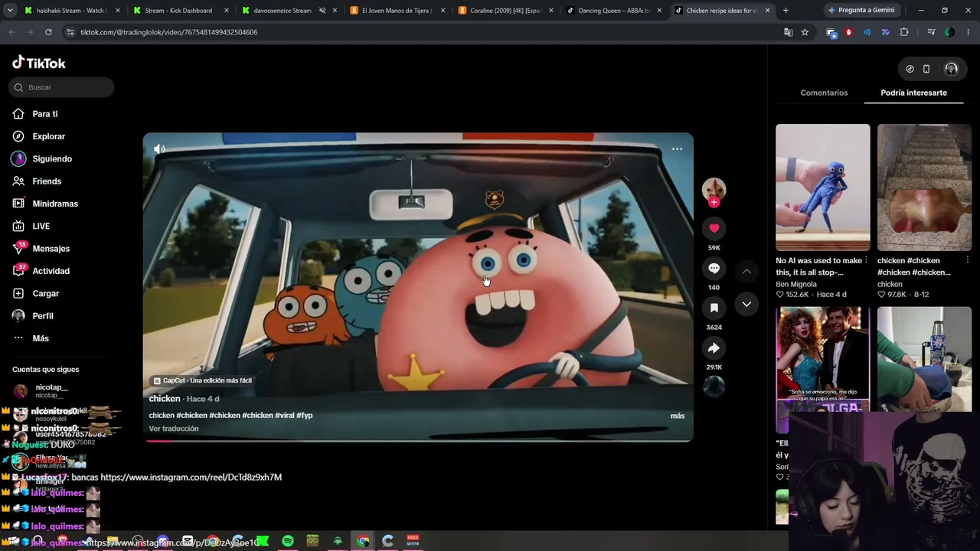Follow the creator with the plus badge
Screen dimensions: 980x551
(714, 202)
